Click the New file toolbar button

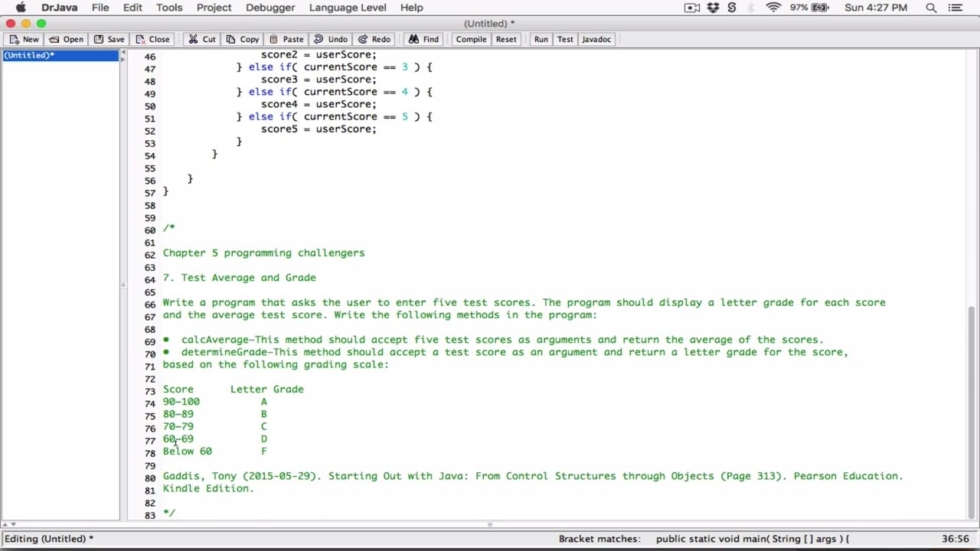click(24, 39)
